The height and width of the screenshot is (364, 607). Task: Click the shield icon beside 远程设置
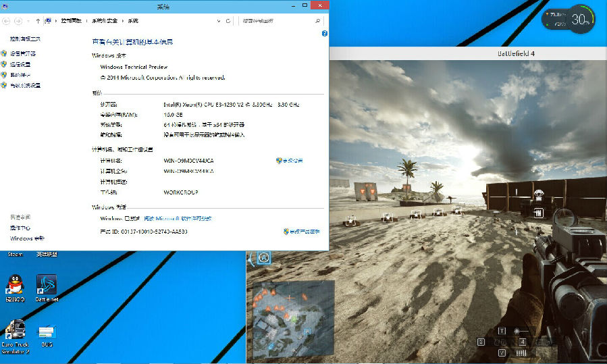(4, 64)
